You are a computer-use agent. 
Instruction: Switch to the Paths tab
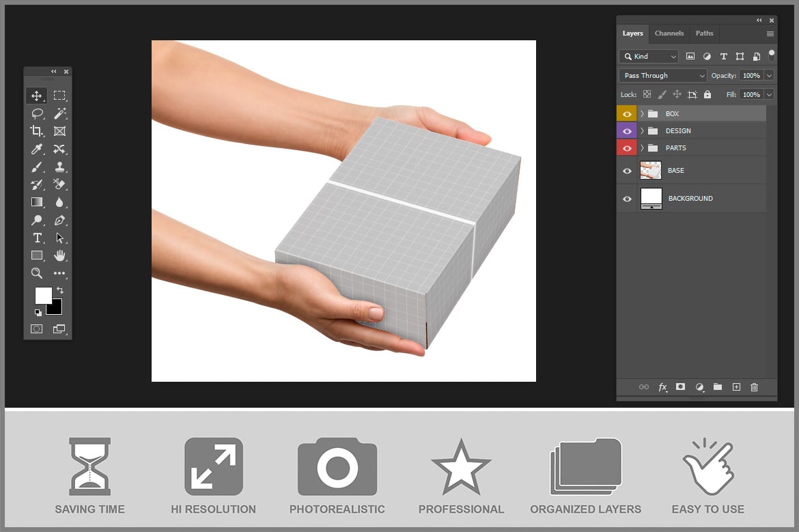[704, 33]
